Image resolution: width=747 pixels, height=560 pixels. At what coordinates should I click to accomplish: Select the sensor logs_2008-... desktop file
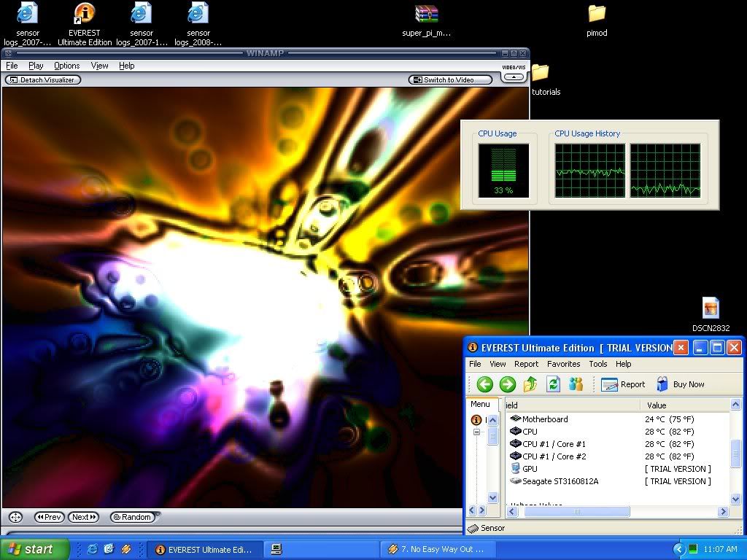(198, 24)
